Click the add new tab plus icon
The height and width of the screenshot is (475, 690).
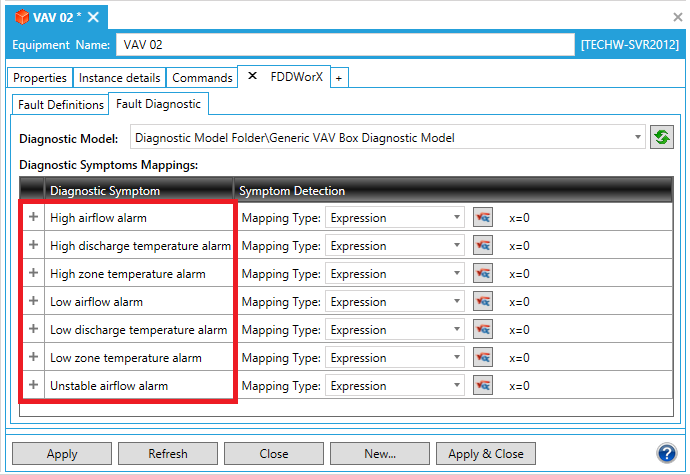339,78
